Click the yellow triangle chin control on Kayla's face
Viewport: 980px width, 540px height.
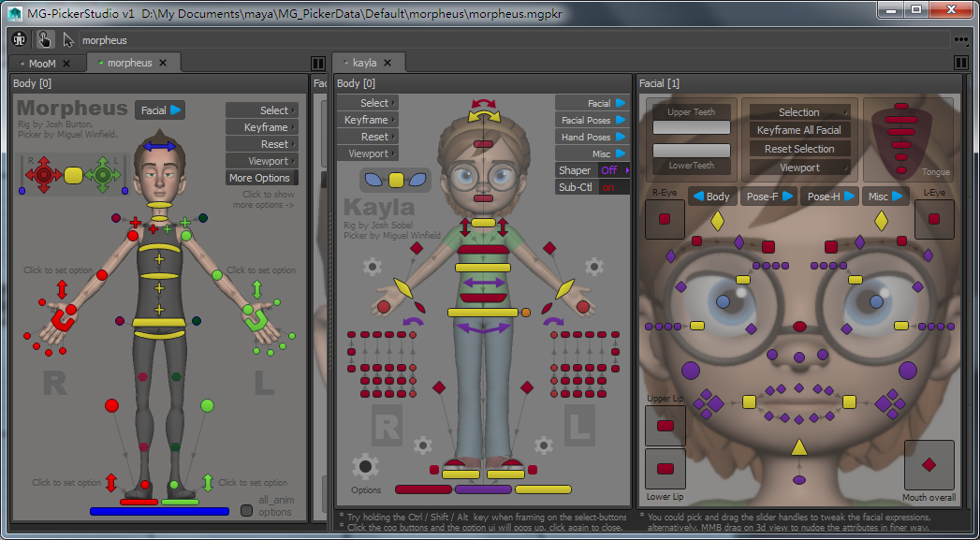(x=798, y=448)
